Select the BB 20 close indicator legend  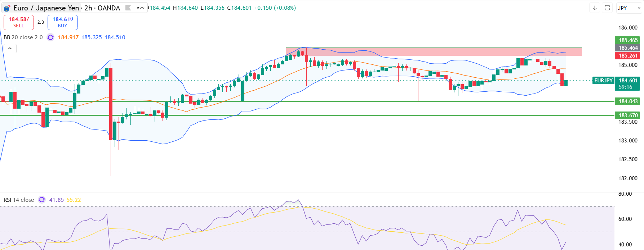(23, 37)
